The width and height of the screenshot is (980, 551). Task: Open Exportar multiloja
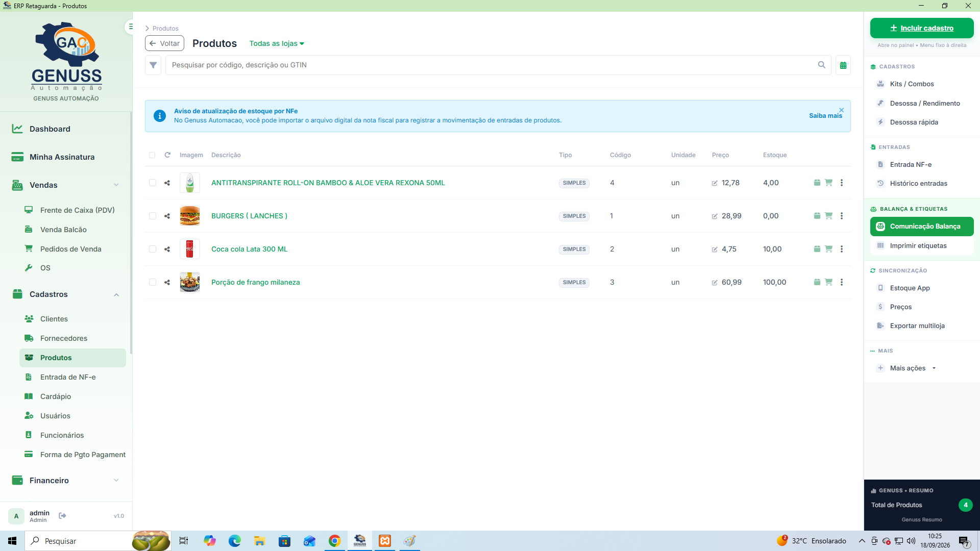pos(922,326)
